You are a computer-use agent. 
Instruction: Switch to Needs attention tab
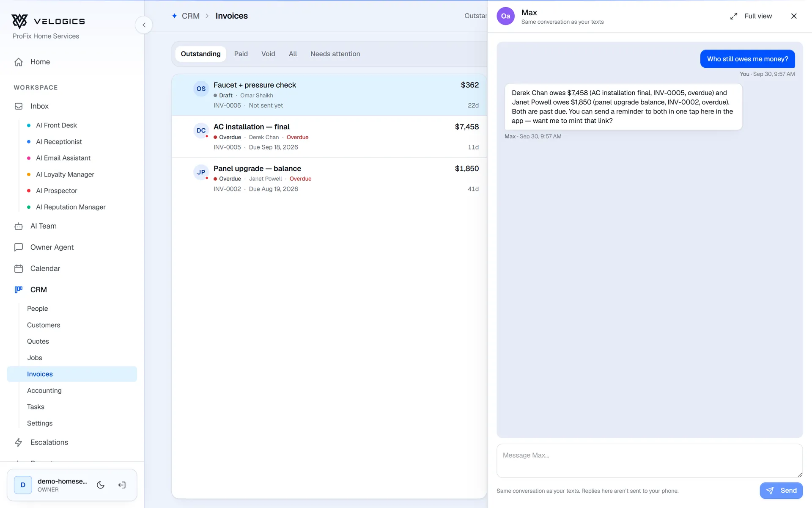tap(335, 54)
